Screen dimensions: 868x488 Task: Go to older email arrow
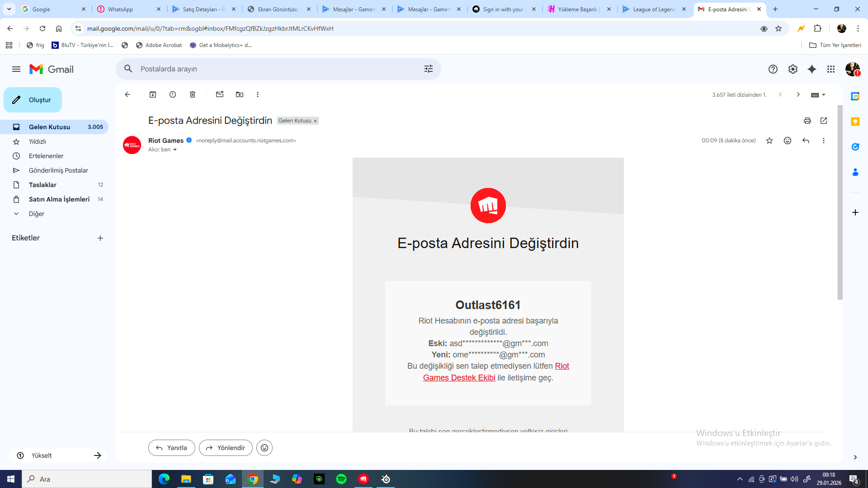point(798,94)
